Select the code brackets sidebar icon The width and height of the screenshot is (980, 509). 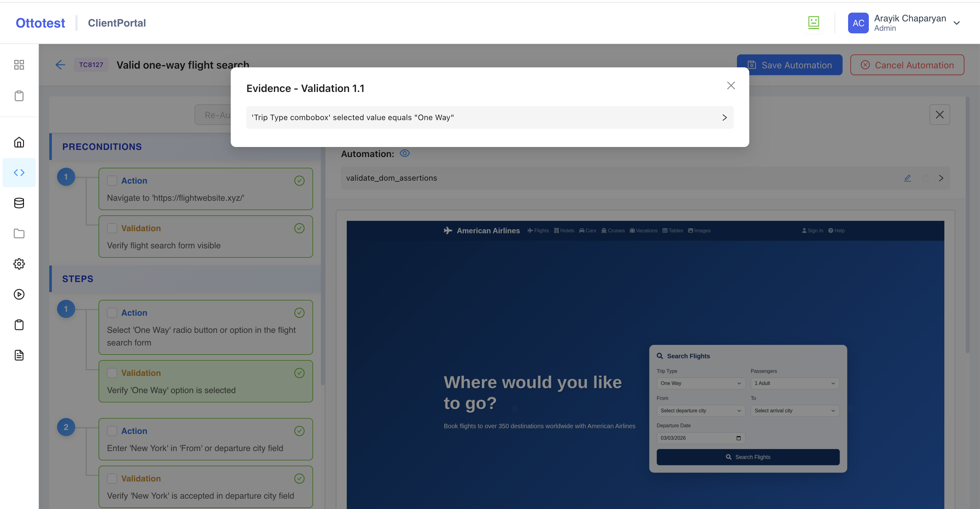19,173
